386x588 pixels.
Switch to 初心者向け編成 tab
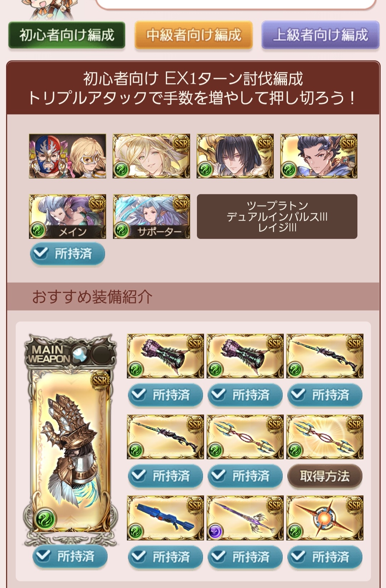pos(67,35)
